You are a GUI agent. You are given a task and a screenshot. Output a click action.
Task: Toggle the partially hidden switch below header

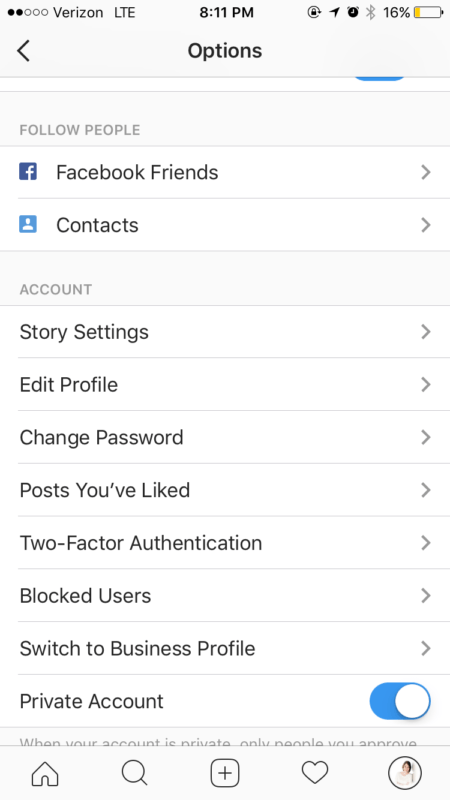[x=380, y=79]
